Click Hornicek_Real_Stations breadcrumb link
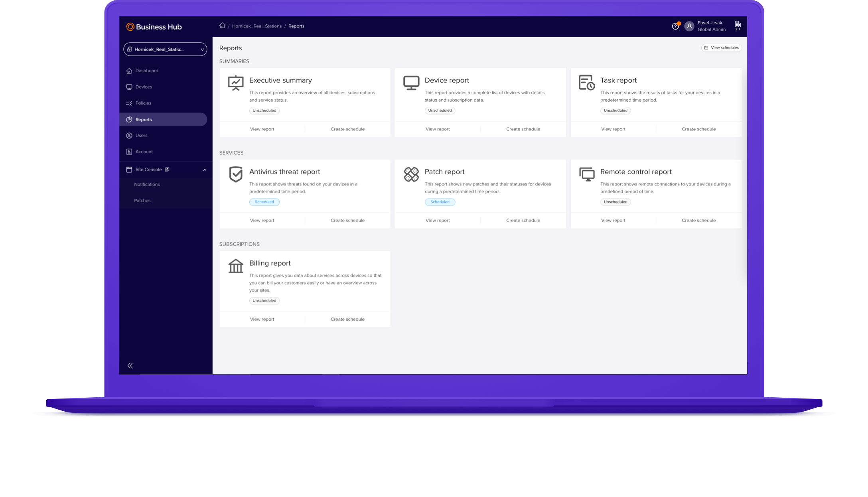868x497 pixels. (256, 26)
